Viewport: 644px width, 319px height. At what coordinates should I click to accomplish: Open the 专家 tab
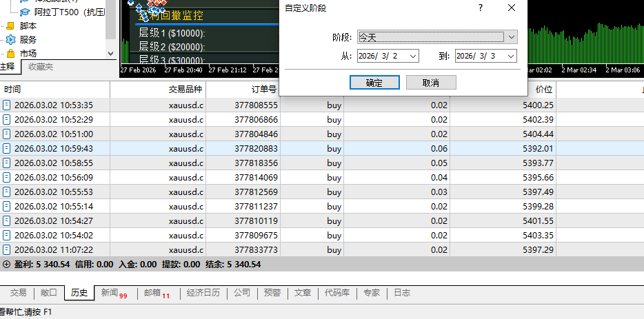click(372, 293)
